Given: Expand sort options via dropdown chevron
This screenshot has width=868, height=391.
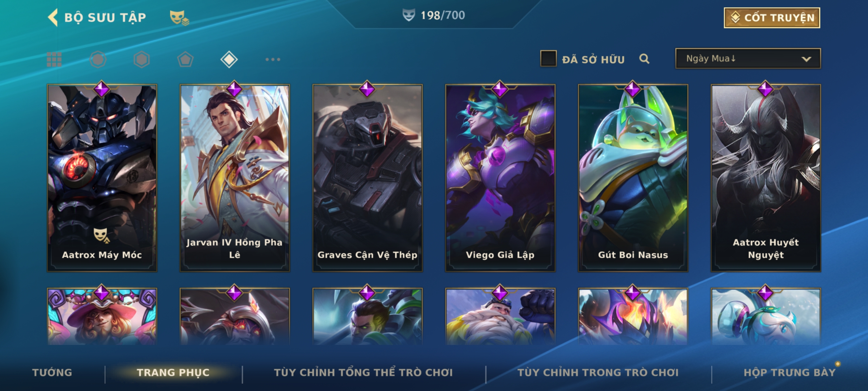Looking at the screenshot, I should [x=807, y=59].
